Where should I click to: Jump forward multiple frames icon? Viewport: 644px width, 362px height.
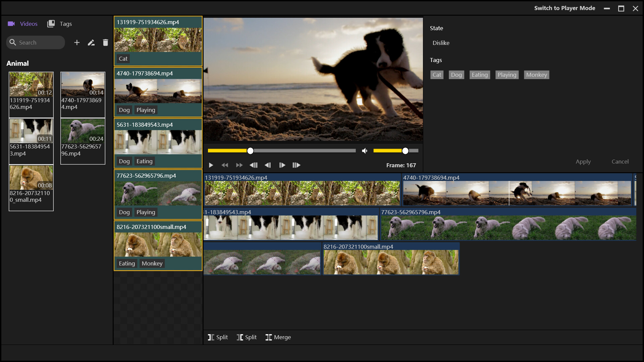(x=297, y=165)
